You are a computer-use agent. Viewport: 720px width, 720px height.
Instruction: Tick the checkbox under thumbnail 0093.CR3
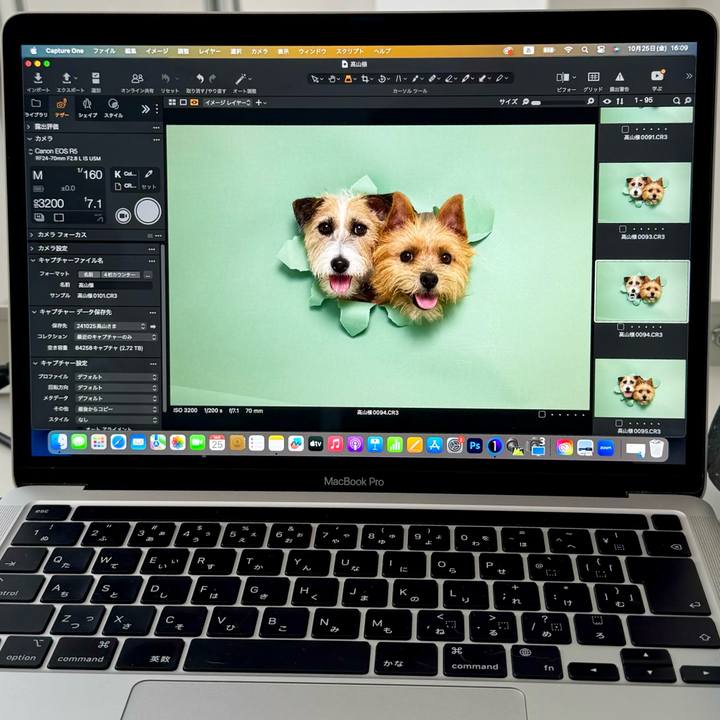622,227
